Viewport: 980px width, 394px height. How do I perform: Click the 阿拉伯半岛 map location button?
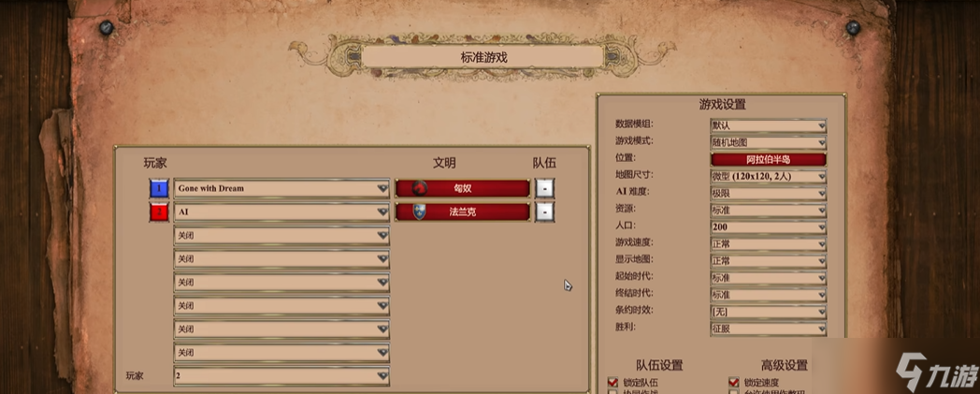pyautogui.click(x=768, y=159)
